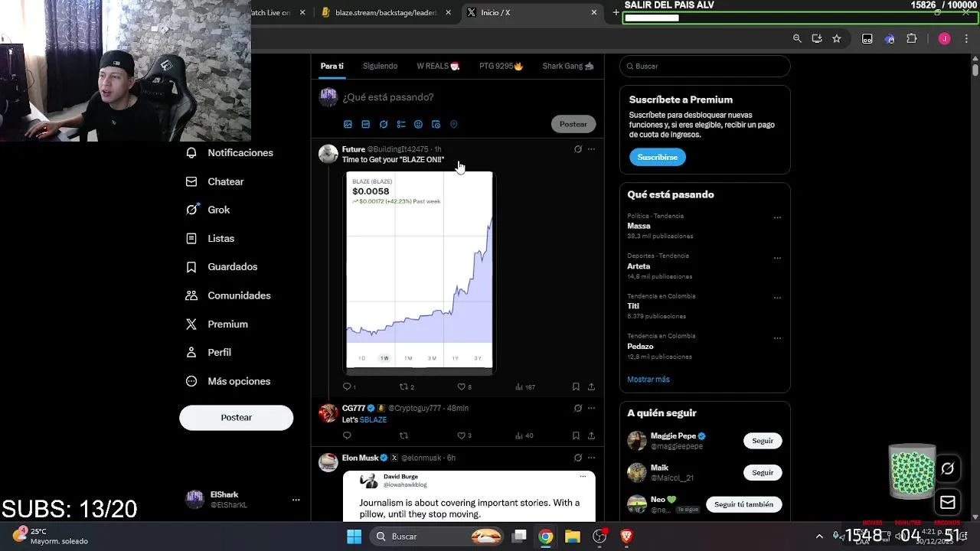Open Chrome three-dot menu
Image resolution: width=980 pixels, height=551 pixels.
[965, 38]
